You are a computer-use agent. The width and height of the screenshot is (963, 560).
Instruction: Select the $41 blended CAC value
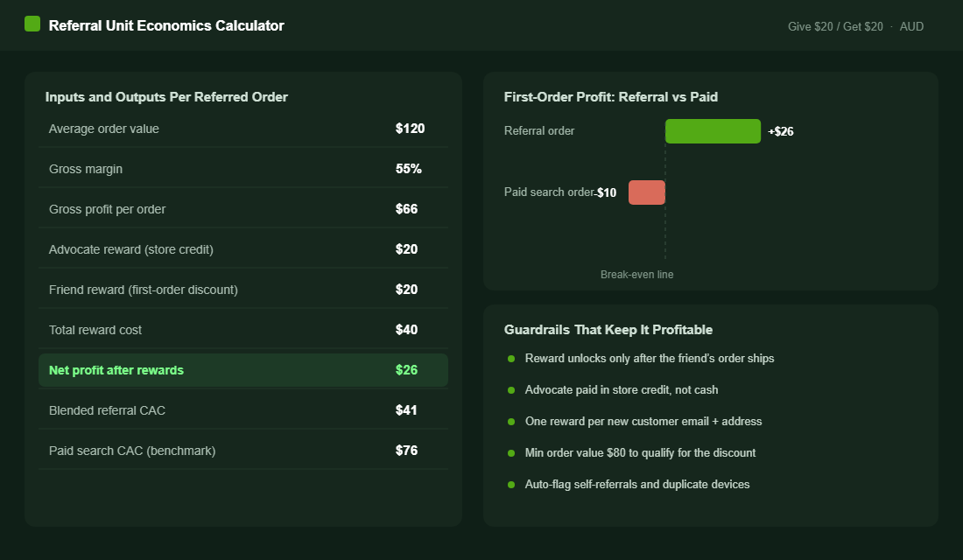click(406, 410)
